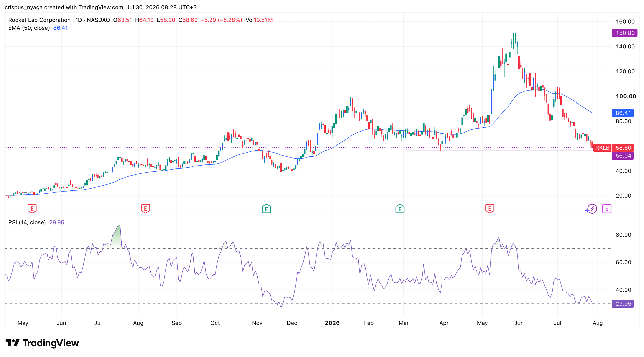
Task: Click the purple upcoming earnings E icon
Action: coord(607,209)
